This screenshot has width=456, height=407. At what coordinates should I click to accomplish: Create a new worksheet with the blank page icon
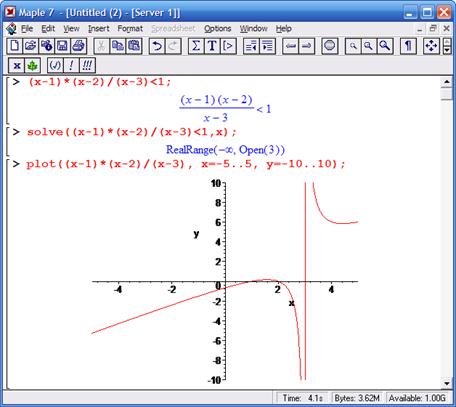click(15, 46)
